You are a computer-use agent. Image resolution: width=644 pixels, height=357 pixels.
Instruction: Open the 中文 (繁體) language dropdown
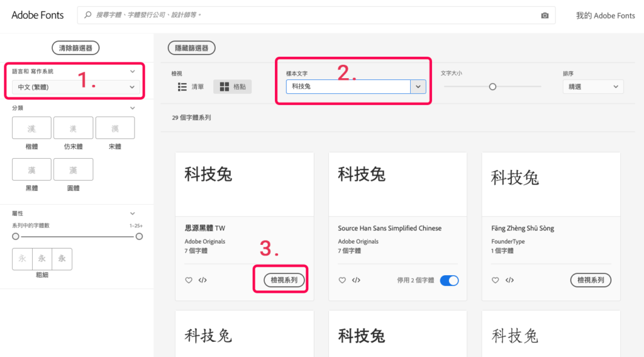(76, 87)
